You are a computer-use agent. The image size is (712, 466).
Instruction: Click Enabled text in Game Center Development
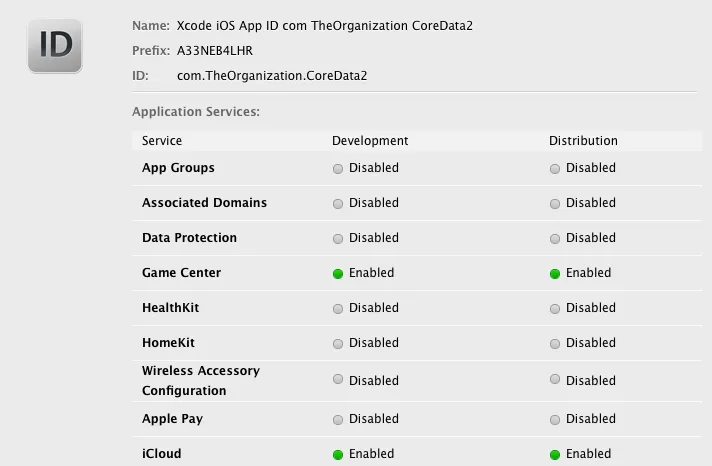(x=371, y=273)
